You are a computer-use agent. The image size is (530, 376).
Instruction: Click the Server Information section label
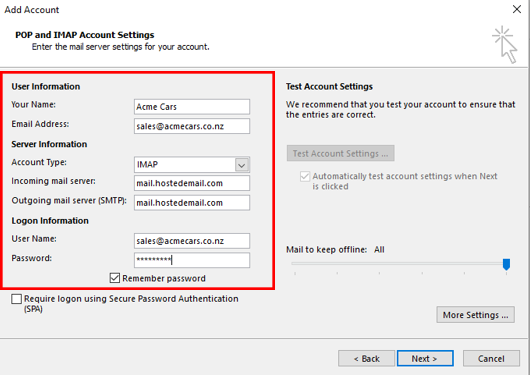click(49, 144)
